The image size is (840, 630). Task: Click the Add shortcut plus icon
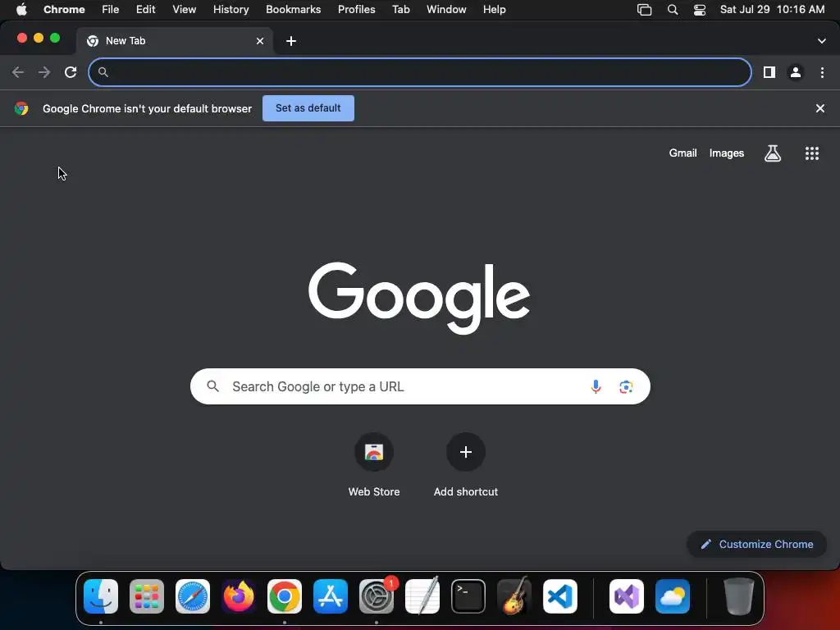click(466, 452)
